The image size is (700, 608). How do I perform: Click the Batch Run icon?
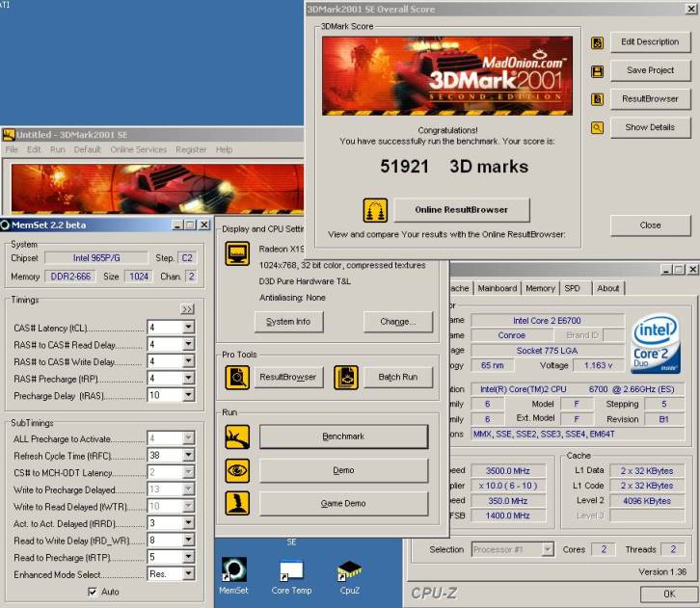(346, 378)
